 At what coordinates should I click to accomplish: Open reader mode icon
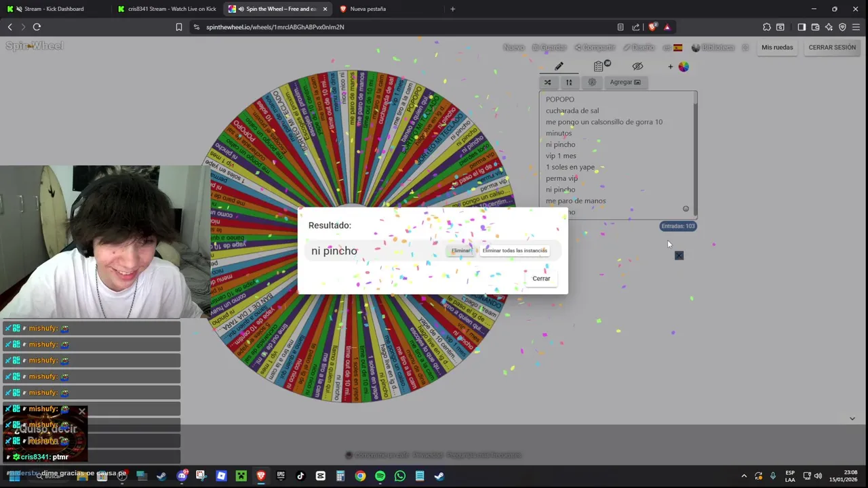click(x=620, y=27)
